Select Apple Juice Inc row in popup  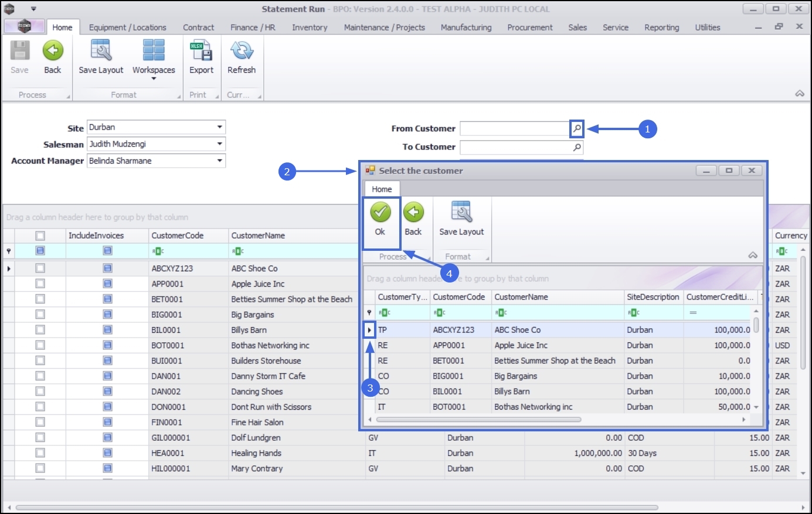point(521,346)
